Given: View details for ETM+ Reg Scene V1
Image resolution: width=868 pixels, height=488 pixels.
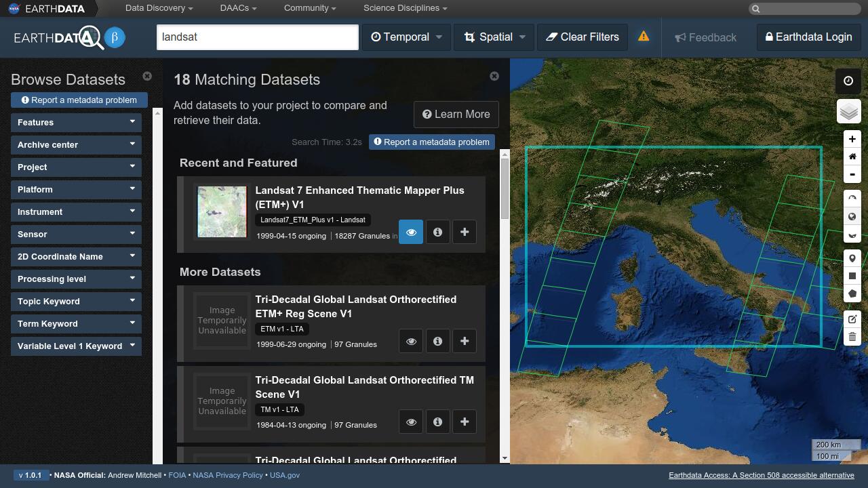Looking at the screenshot, I should pyautogui.click(x=438, y=341).
